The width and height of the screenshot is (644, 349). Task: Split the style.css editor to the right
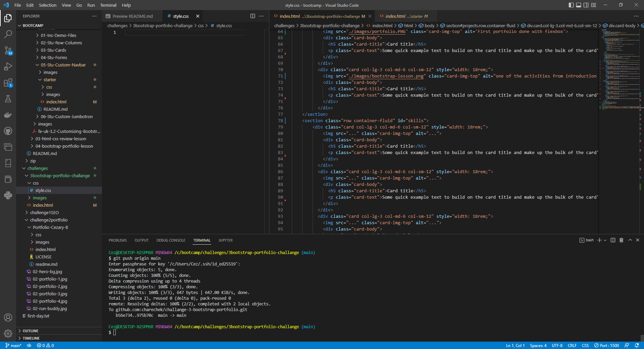(253, 16)
